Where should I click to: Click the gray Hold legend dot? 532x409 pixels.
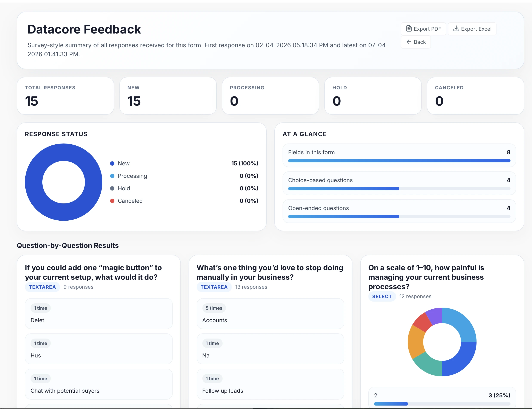[112, 188]
